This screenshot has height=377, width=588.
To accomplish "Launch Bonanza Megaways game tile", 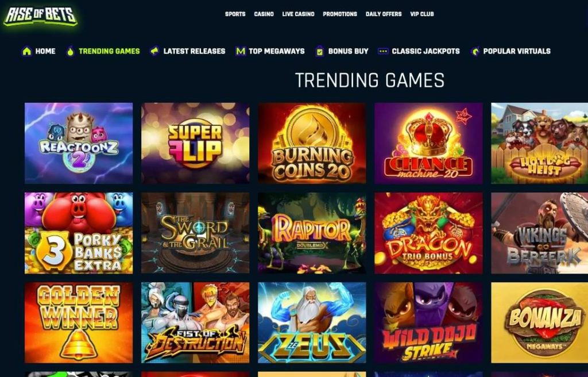I will tap(540, 322).
